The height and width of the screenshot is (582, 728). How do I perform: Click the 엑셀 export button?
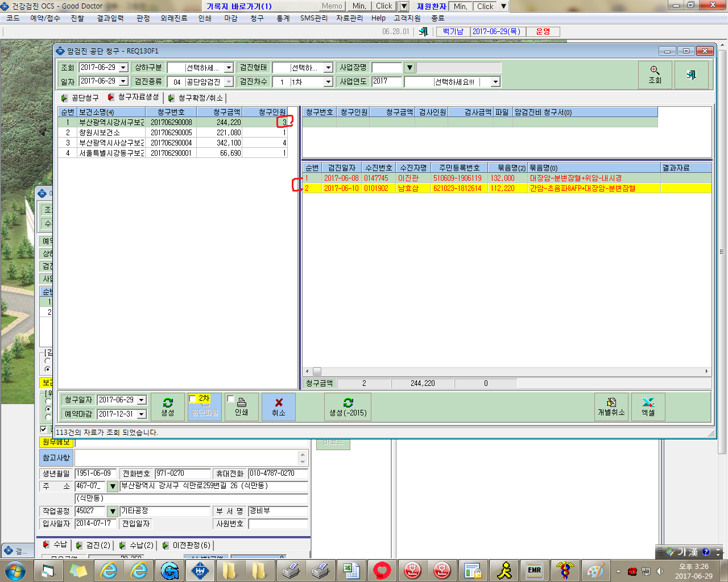(x=648, y=407)
